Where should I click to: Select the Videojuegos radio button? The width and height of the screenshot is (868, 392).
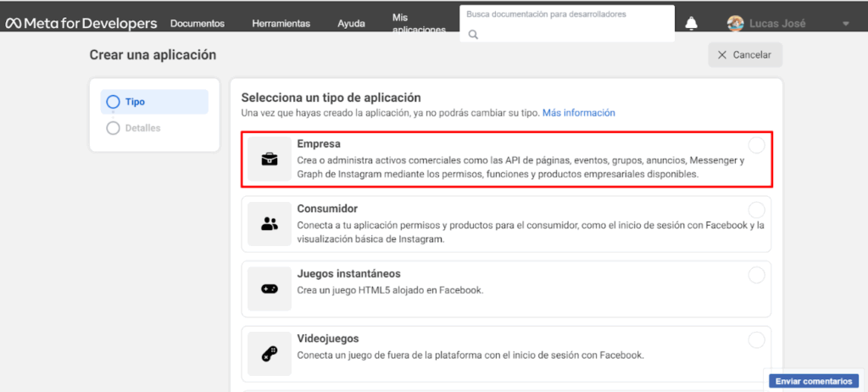coord(756,339)
